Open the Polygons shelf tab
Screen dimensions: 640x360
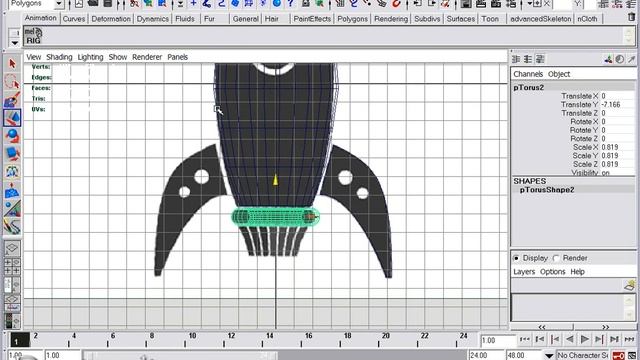click(352, 19)
